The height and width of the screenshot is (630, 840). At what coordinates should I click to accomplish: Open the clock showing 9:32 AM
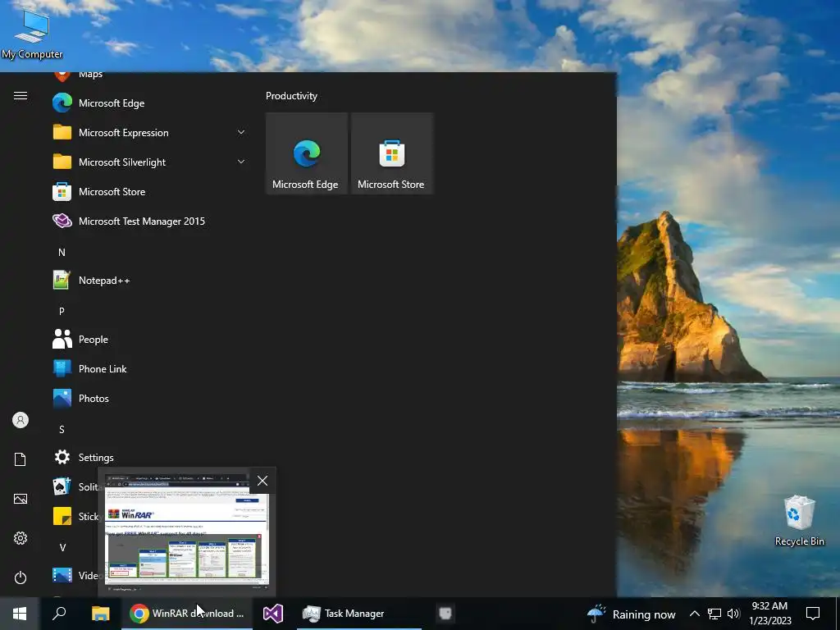769,614
